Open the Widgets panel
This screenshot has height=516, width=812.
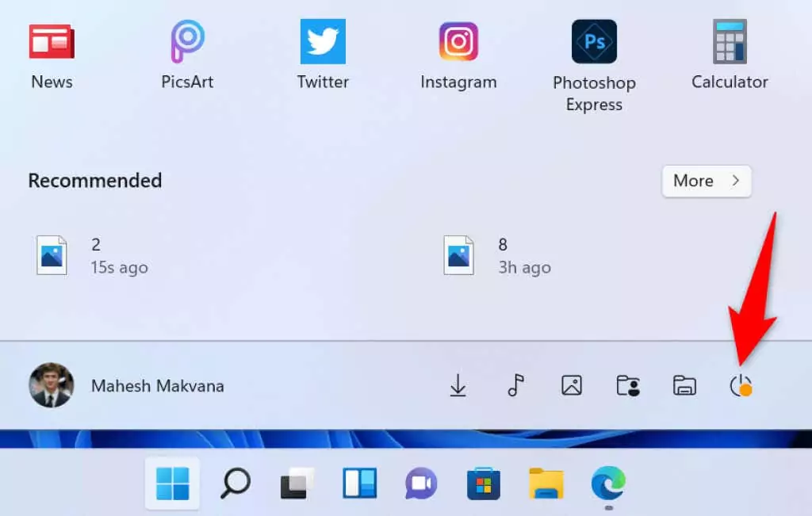coord(359,484)
